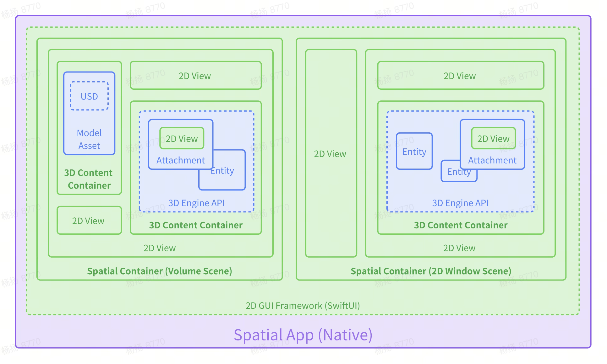The height and width of the screenshot is (364, 607).
Task: Select Spatial Container (2D Window Scene) label
Action: tap(431, 271)
